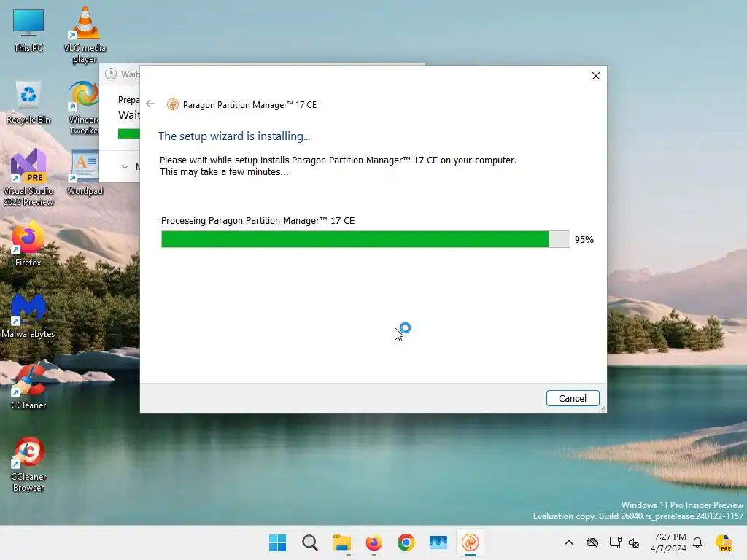Launch Google Chrome from the taskbar
Screen dimensions: 747x560
[x=406, y=542]
